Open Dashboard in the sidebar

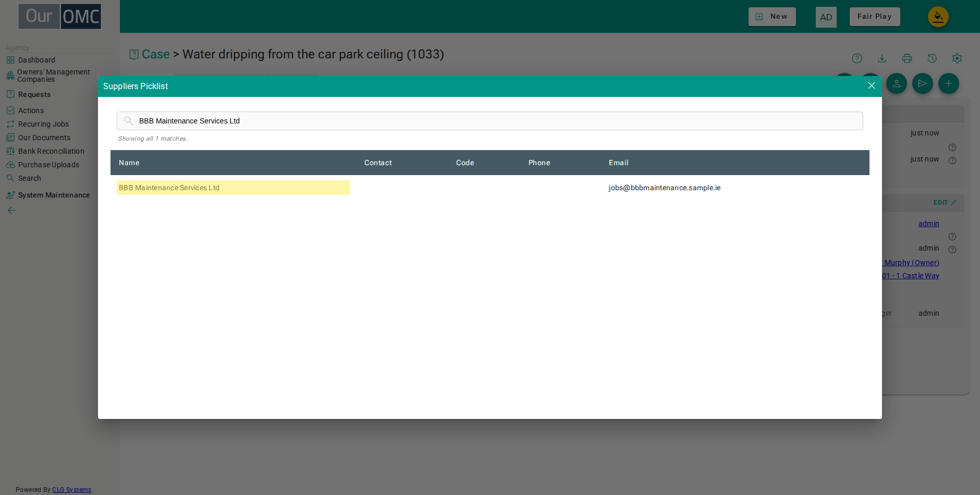tap(36, 60)
